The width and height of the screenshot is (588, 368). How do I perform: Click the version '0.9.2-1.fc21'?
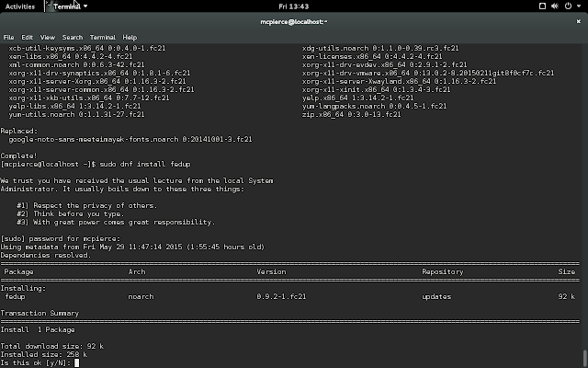tap(281, 296)
